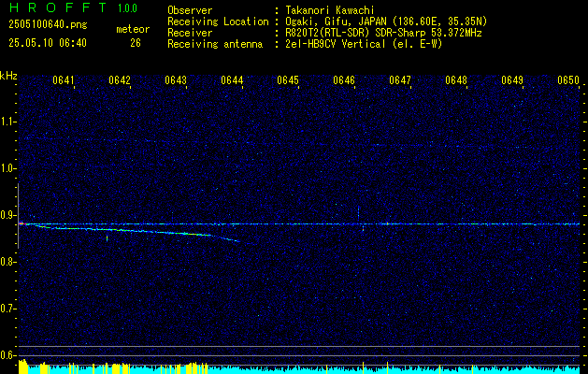
Task: Click the 1.1 kHz axis label
Action: (x=8, y=122)
